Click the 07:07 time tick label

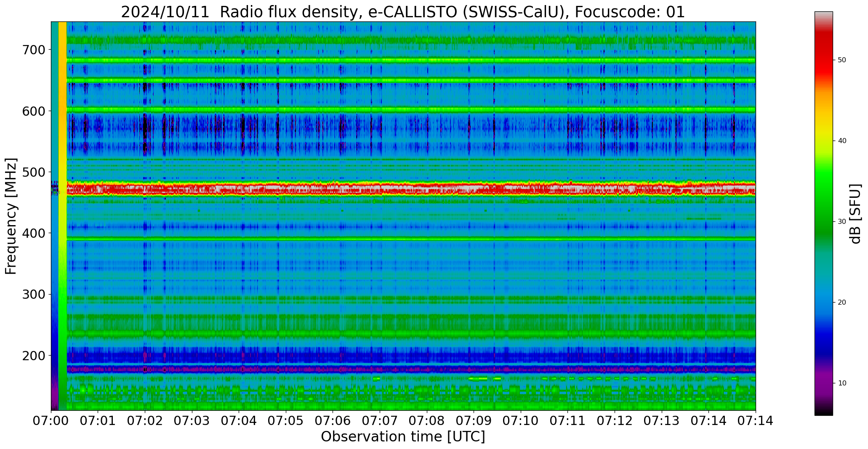coord(380,420)
